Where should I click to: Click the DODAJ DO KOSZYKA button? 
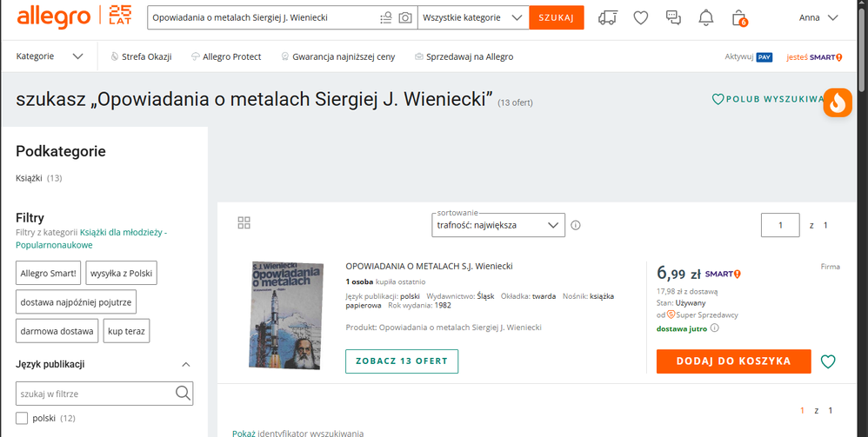pos(733,361)
